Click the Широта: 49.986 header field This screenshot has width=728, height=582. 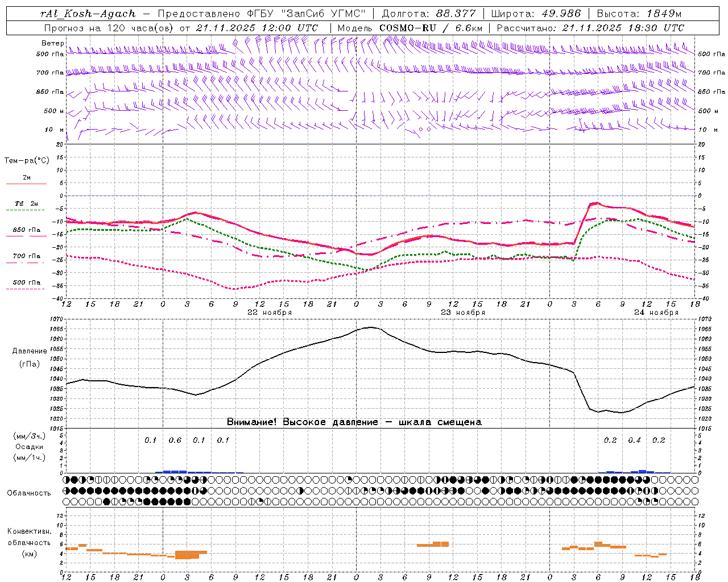coord(536,14)
